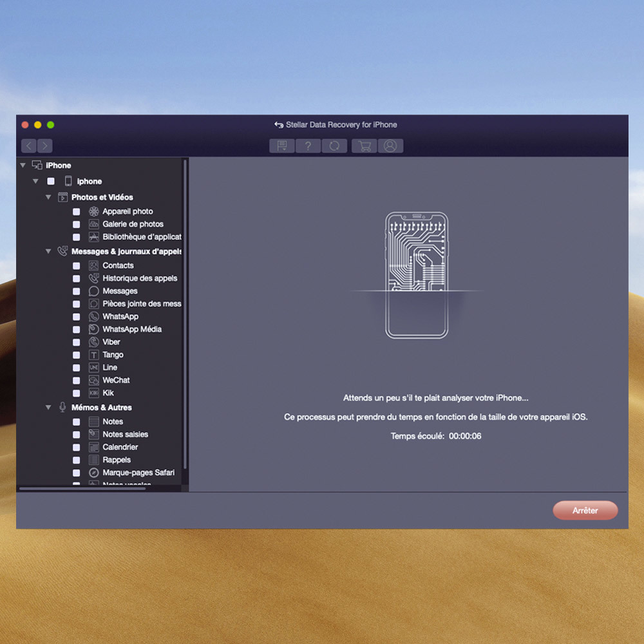644x644 pixels.
Task: Click the Viber icon
Action: tap(94, 342)
